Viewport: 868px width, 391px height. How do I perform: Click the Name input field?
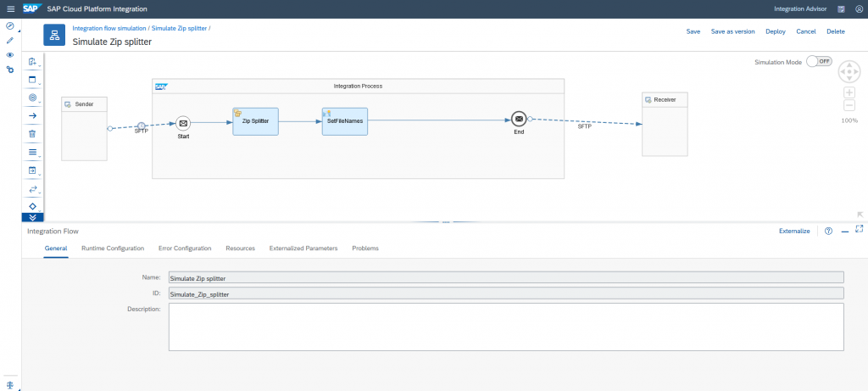click(x=506, y=278)
